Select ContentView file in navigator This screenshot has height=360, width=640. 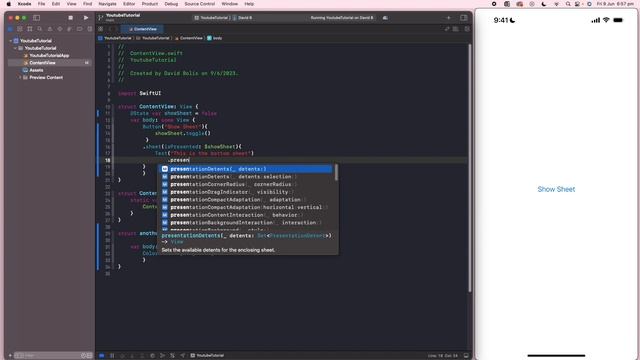(x=42, y=63)
